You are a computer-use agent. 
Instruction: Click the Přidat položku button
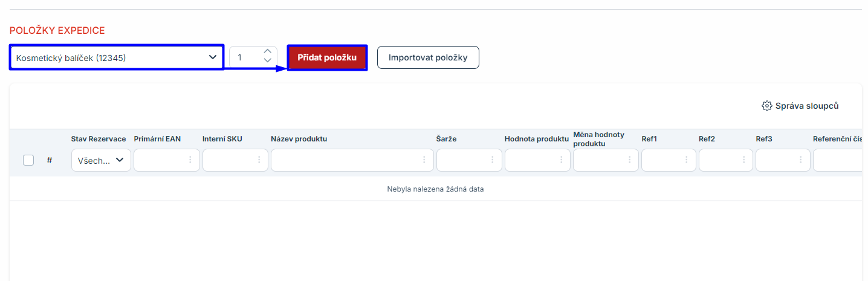click(327, 57)
